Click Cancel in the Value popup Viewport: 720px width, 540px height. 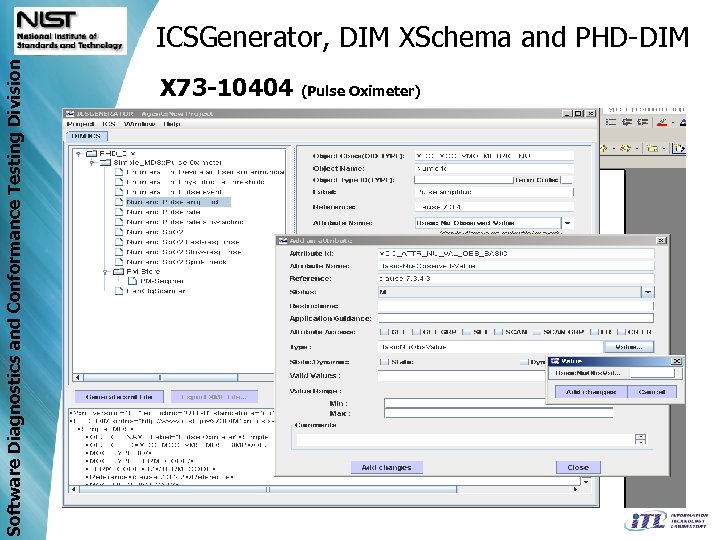pos(652,392)
